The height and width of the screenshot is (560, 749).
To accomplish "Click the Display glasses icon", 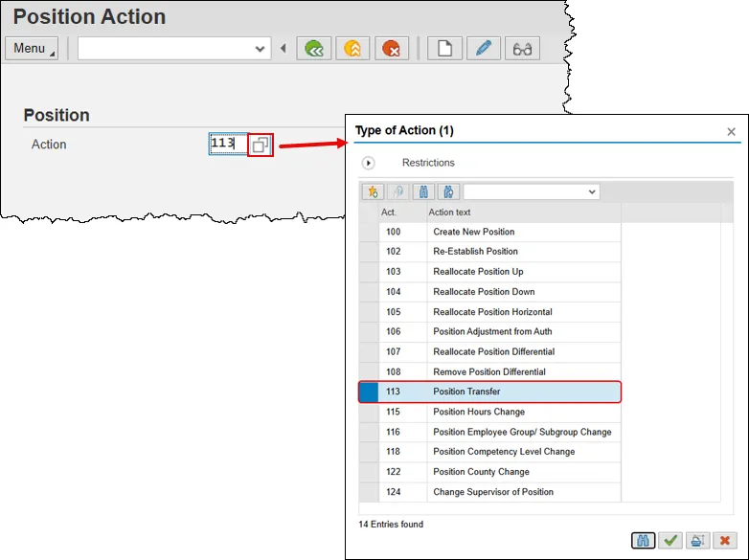I will 523,48.
